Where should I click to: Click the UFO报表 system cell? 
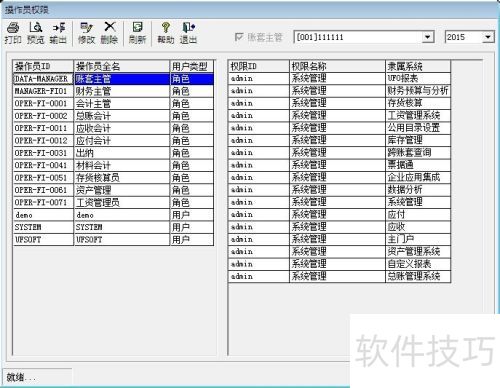418,79
